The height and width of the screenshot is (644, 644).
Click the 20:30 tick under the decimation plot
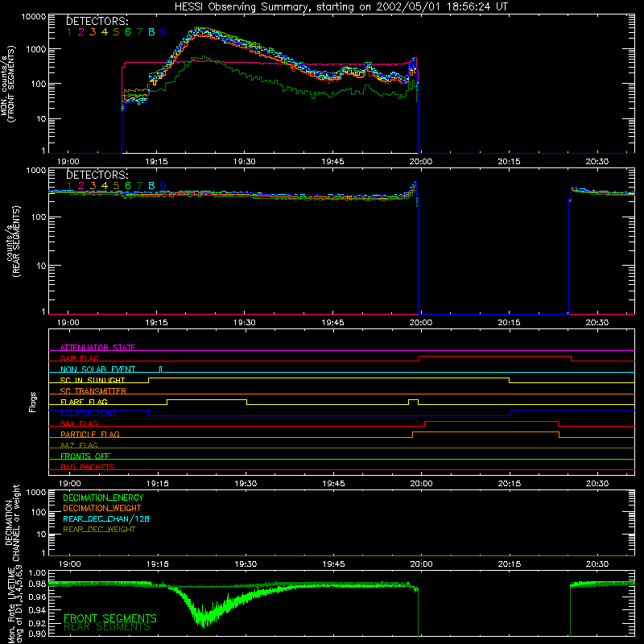click(x=597, y=564)
